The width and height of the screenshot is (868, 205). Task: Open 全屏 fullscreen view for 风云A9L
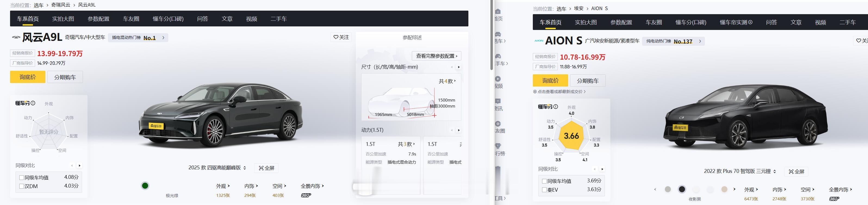266,168
